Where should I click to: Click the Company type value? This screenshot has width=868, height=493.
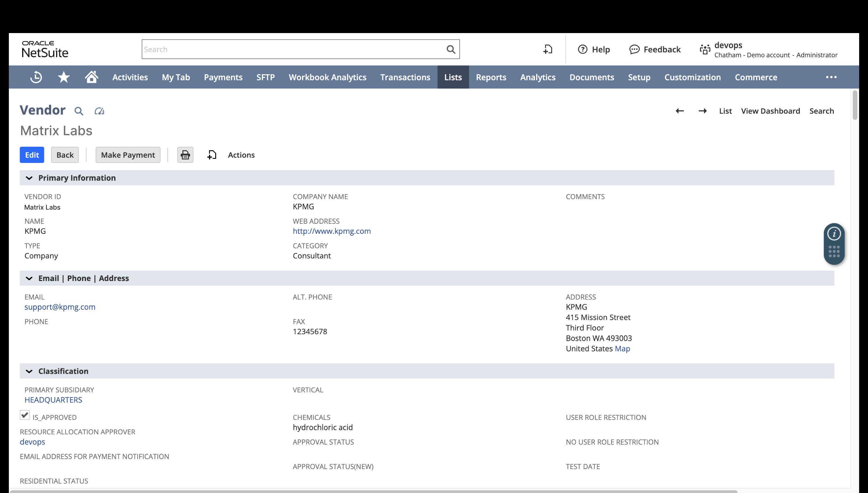pos(41,256)
